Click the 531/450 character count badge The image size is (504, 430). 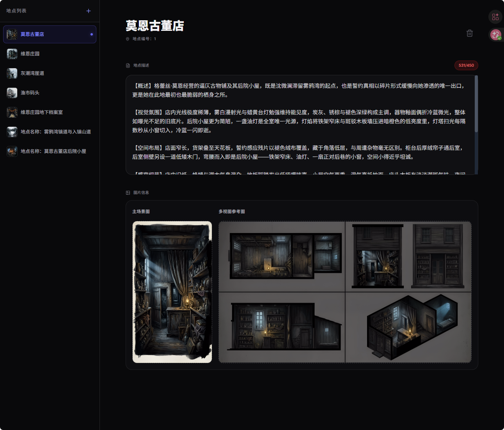(466, 66)
